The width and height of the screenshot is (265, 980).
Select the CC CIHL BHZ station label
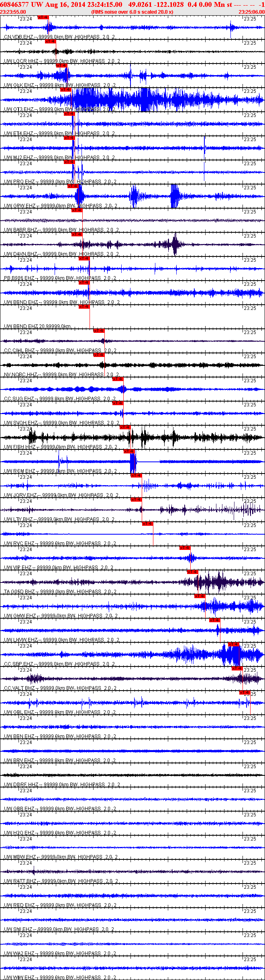click(60, 351)
